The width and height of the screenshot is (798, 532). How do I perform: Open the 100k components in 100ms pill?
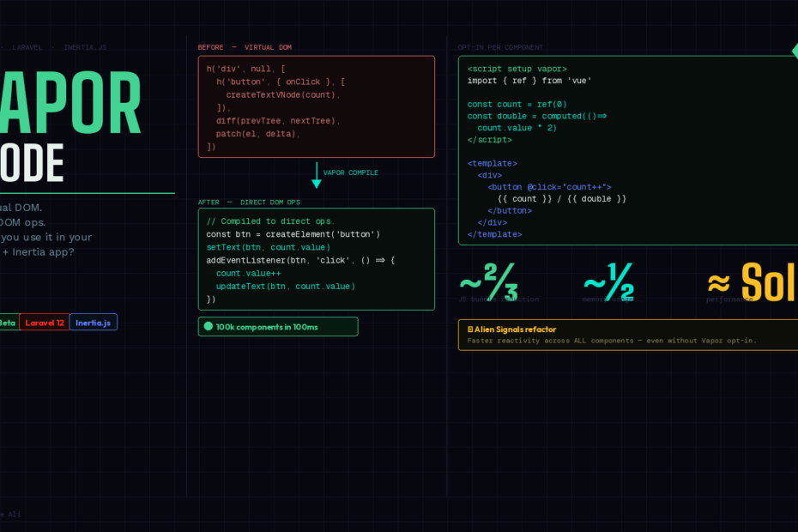(278, 326)
